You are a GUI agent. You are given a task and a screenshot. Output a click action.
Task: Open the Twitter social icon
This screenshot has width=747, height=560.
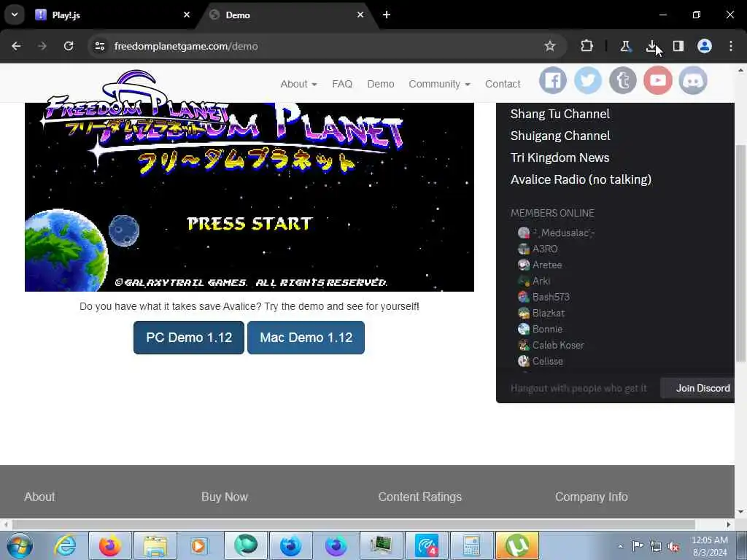(588, 80)
